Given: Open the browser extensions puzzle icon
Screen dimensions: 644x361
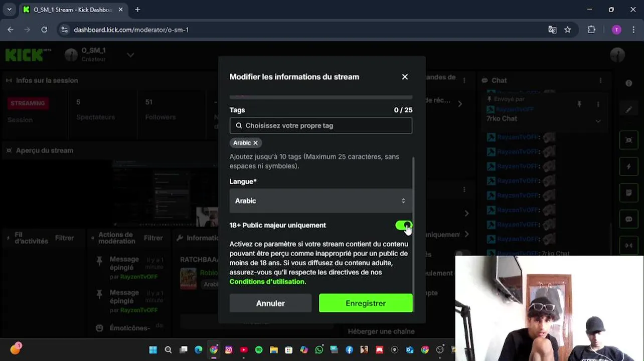Looking at the screenshot, I should (x=591, y=30).
